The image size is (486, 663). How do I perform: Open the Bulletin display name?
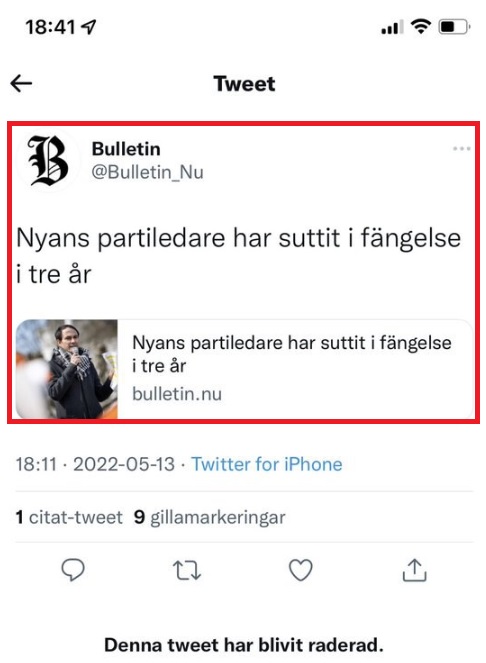126,149
